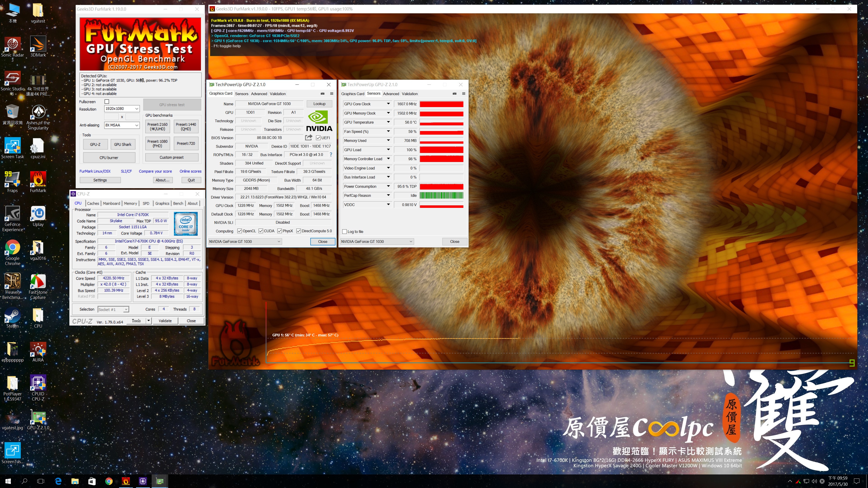
Task: Toggle the Fullscreen checkbox in FurMark
Action: pos(107,101)
